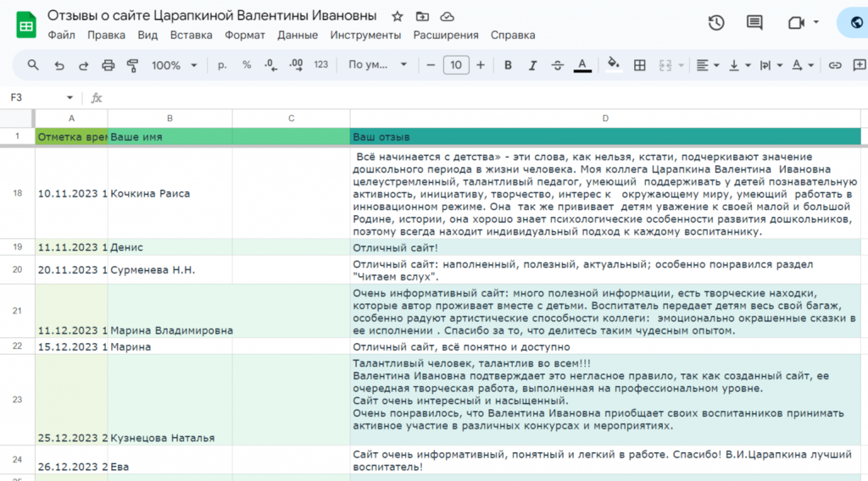
Task: Open text rotation dropdown
Action: [x=803, y=65]
